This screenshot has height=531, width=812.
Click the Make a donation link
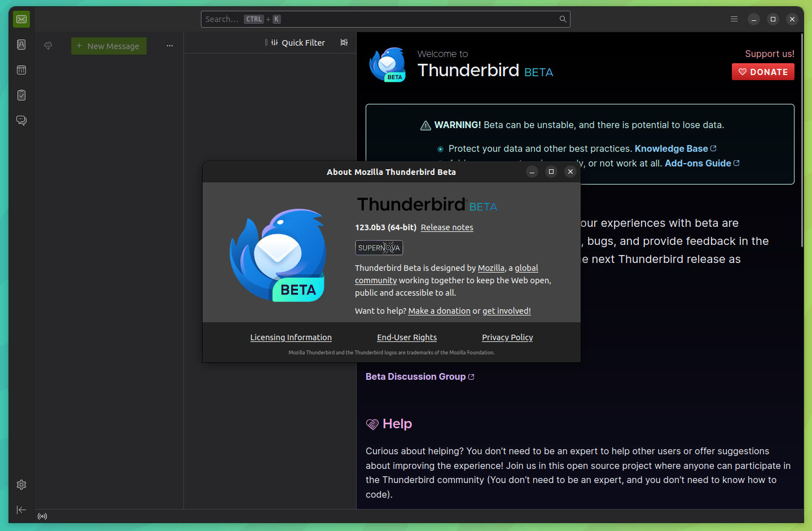(x=439, y=310)
